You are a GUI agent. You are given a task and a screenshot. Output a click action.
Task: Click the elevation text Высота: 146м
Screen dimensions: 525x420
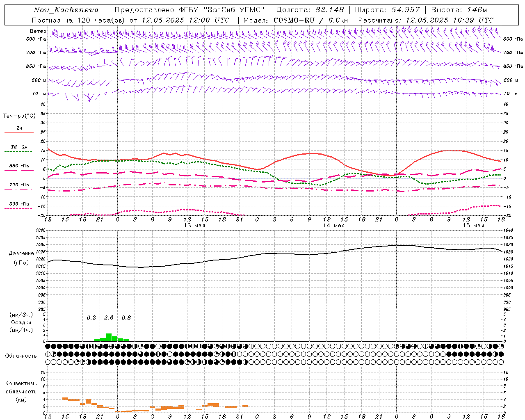(459, 10)
